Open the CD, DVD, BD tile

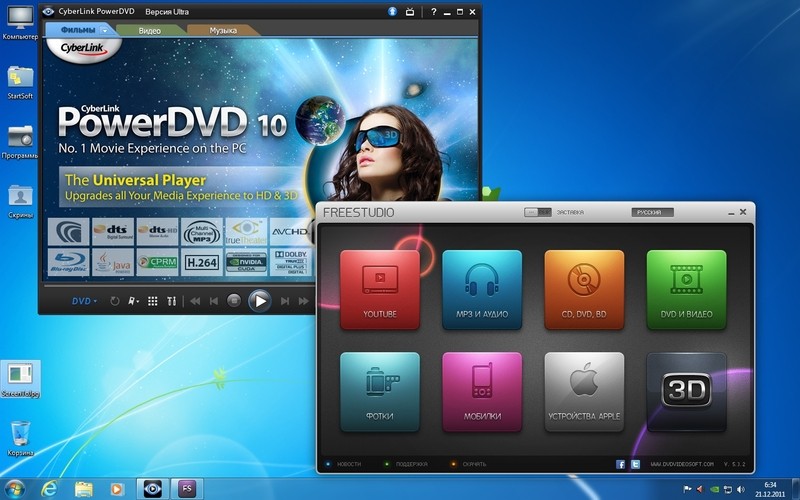pos(584,289)
